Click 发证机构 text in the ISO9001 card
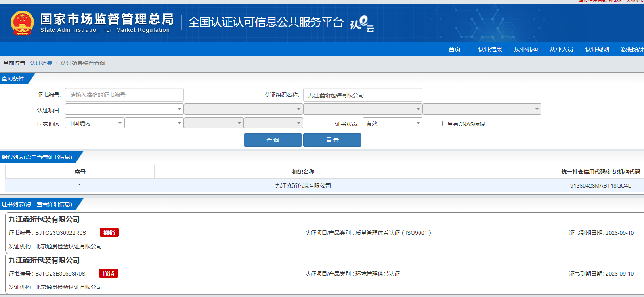The width and height of the screenshot is (644, 297). click(x=55, y=246)
